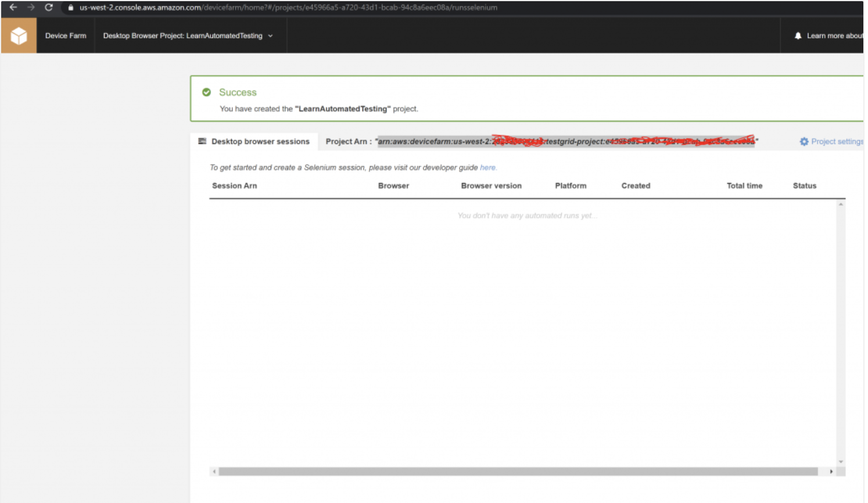Click the Platform column header
Image resolution: width=868 pixels, height=503 pixels.
[571, 186]
